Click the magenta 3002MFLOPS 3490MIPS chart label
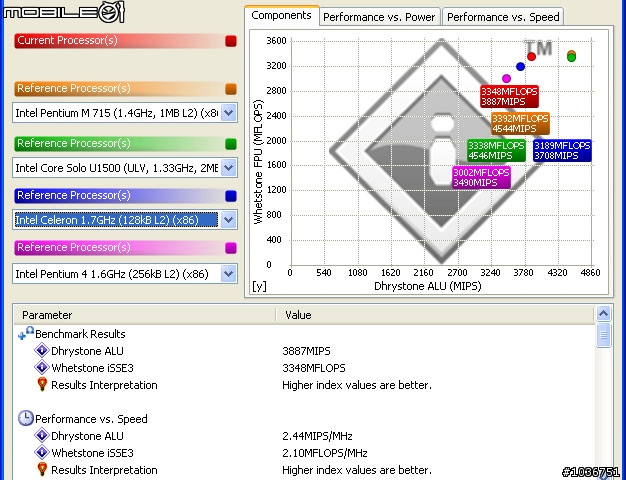 [x=481, y=177]
